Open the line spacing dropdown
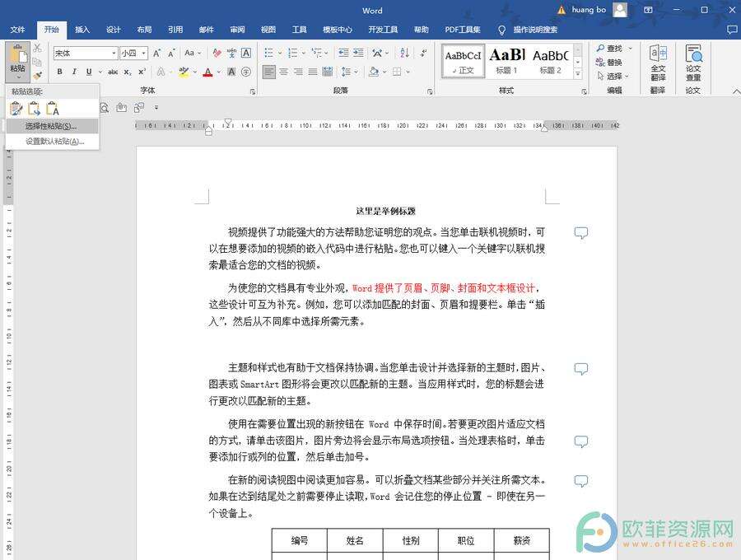Image resolution: width=741 pixels, height=560 pixels. 350,72
